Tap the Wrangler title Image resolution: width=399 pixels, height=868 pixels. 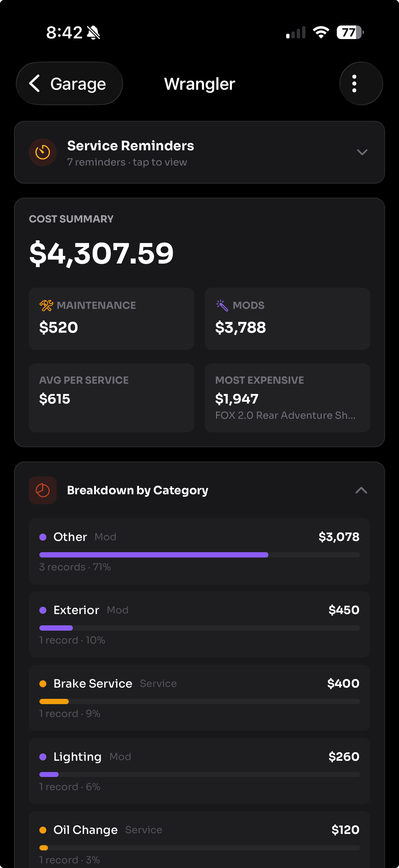click(199, 83)
